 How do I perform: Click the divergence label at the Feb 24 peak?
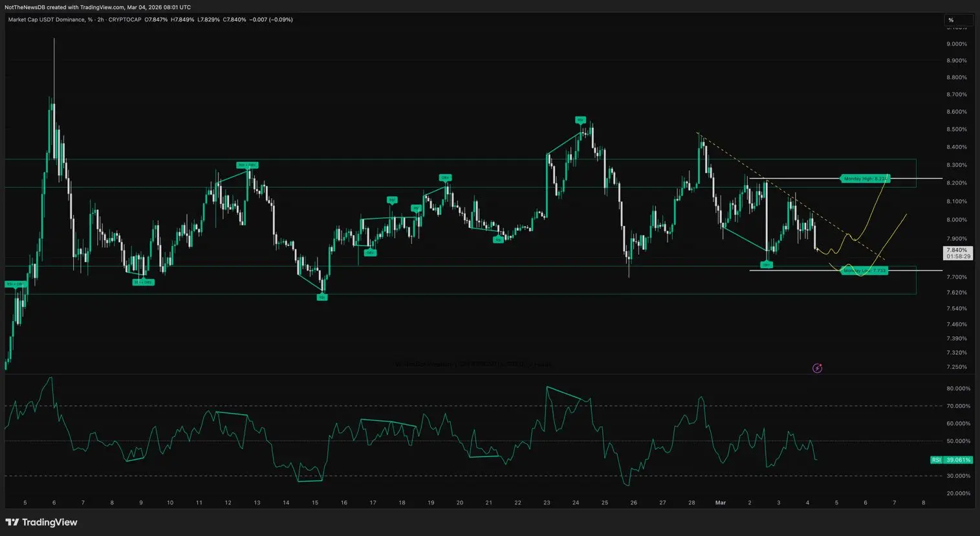click(x=580, y=120)
